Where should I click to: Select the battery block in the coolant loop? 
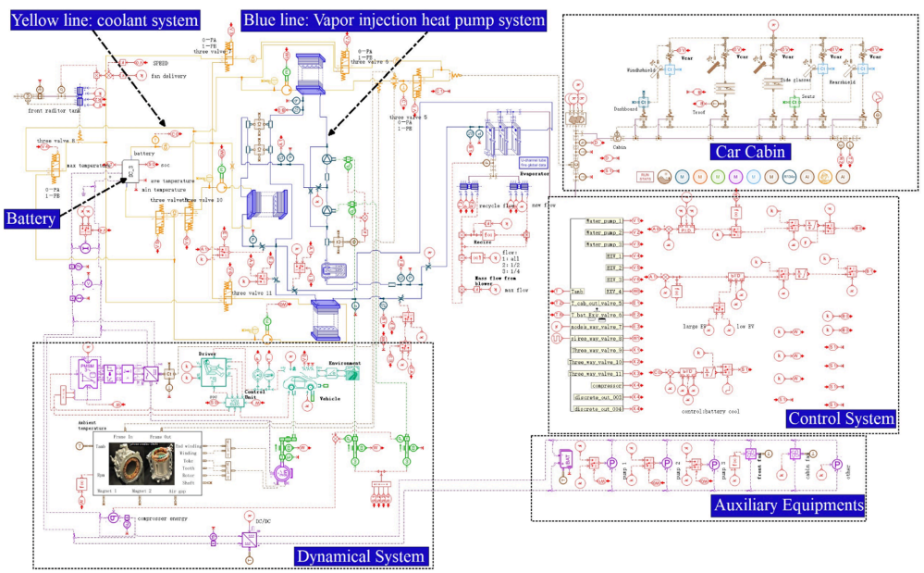pyautogui.click(x=130, y=170)
